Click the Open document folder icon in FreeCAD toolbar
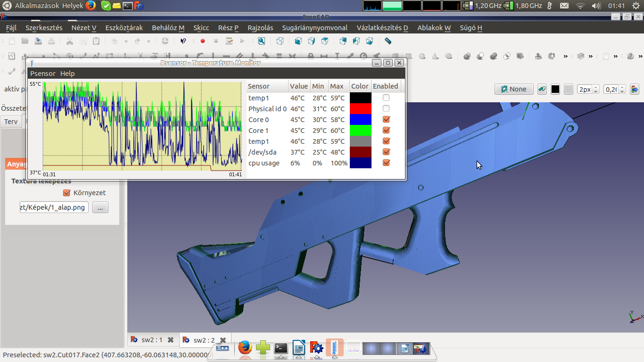The height and width of the screenshot is (362, 644). (25, 41)
